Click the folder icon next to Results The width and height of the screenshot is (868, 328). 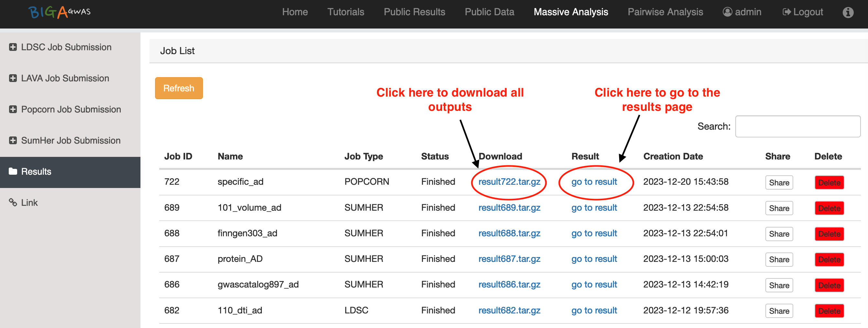tap(13, 171)
